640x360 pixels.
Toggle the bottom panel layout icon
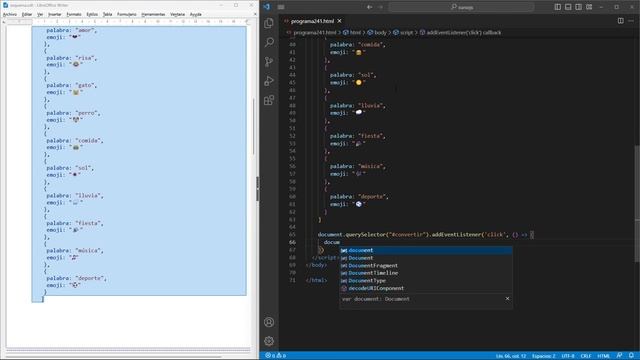coord(568,7)
